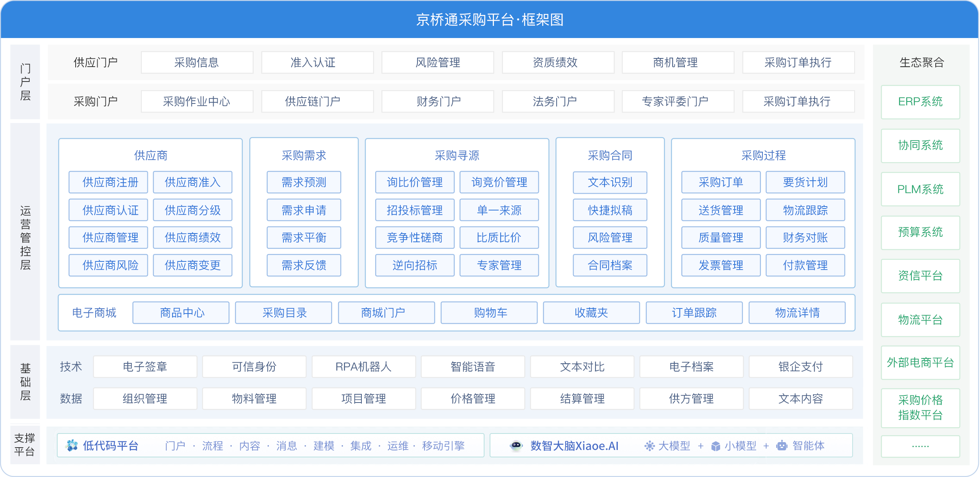Viewport: 980px width, 477px height.
Task: Open 采购价格指数平台 ecosystem box
Action: point(920,408)
